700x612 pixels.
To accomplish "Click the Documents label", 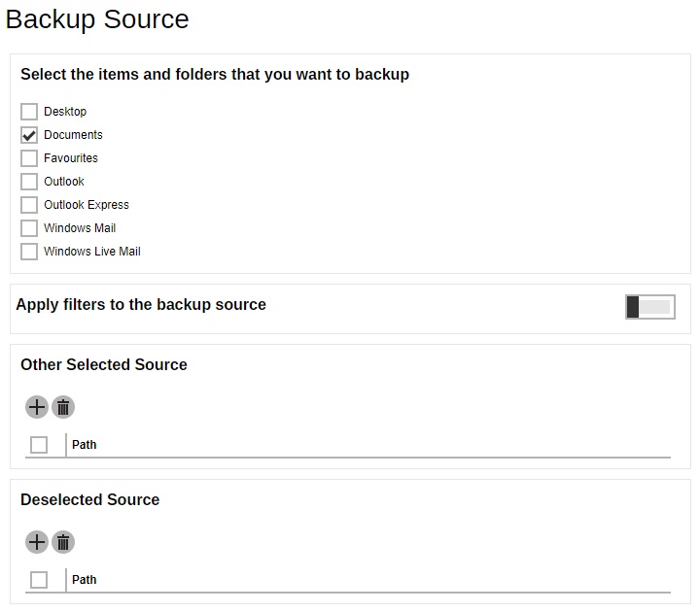I will pos(73,135).
